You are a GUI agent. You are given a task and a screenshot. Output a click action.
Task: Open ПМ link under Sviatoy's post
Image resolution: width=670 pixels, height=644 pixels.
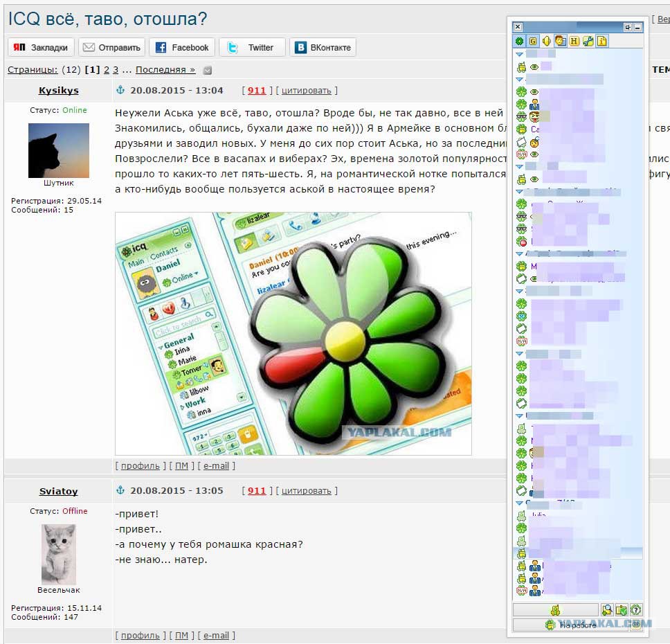(181, 636)
